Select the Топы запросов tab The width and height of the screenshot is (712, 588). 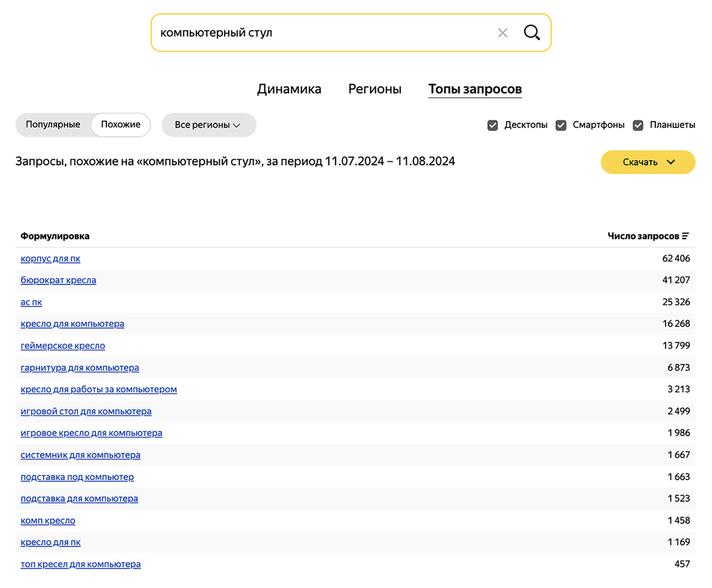475,89
